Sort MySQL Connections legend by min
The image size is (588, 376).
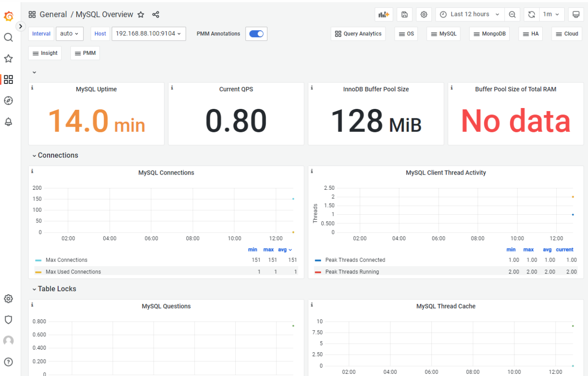(253, 250)
